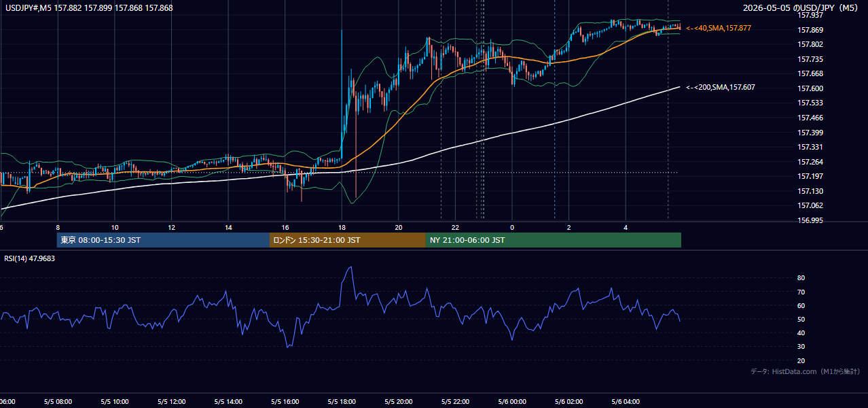Click price axis value 157.264

click(810, 162)
